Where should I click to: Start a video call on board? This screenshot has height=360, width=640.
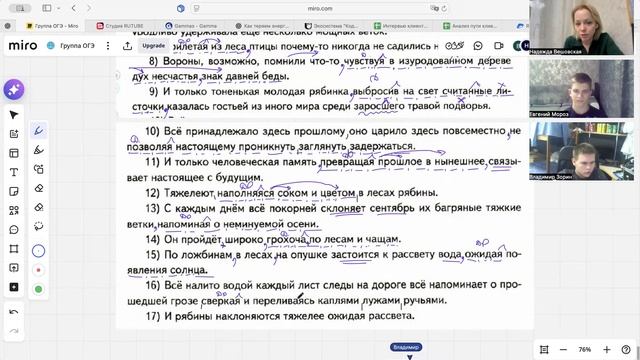pos(498,46)
